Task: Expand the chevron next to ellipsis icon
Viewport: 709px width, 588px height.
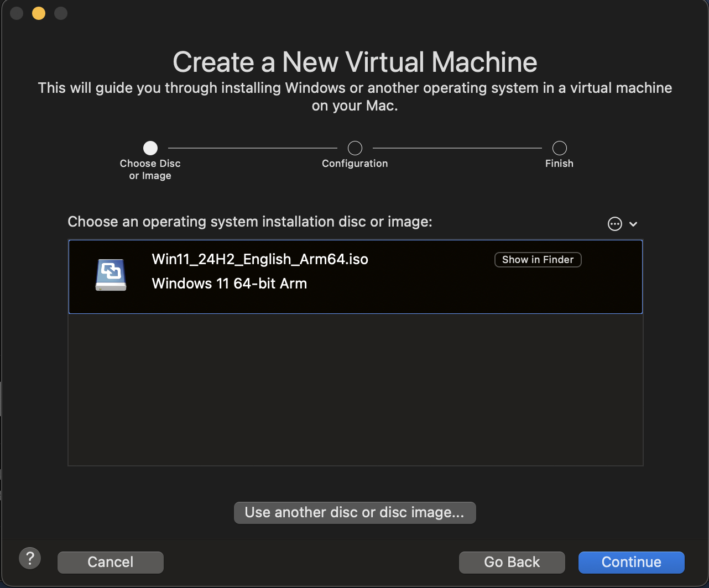Action: click(633, 224)
